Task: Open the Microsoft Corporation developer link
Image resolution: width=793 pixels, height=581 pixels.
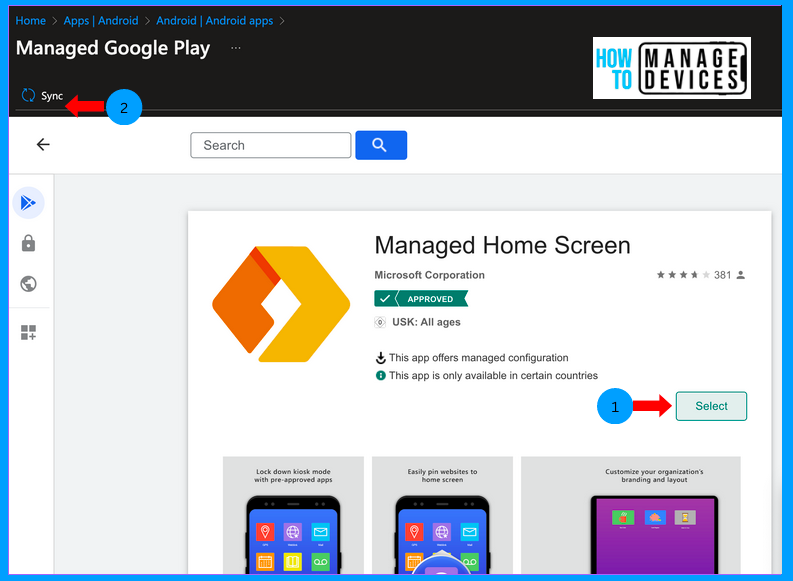Action: [429, 275]
